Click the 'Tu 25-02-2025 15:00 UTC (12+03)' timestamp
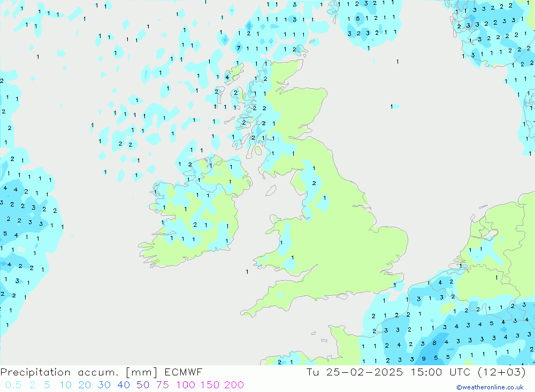The image size is (535, 392). click(416, 372)
